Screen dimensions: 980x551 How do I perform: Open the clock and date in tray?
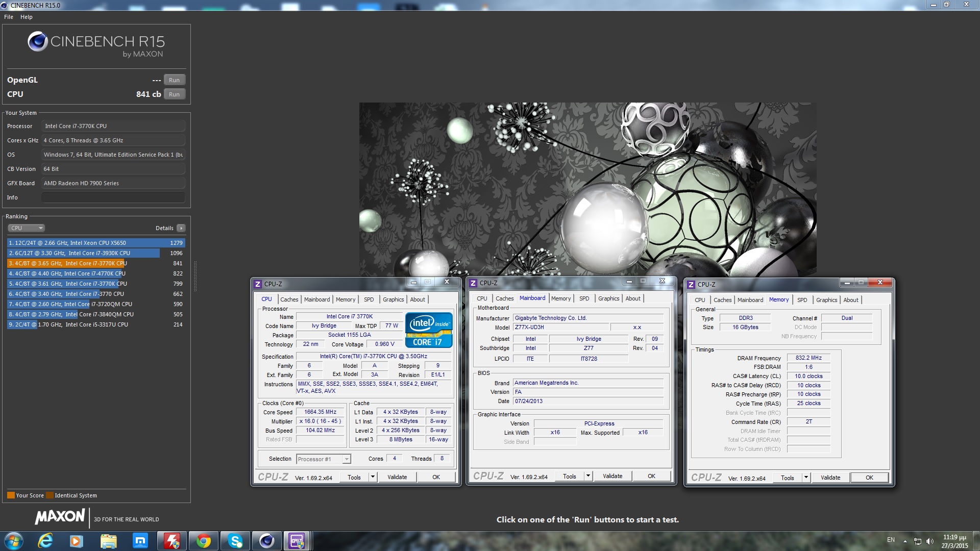tap(954, 541)
